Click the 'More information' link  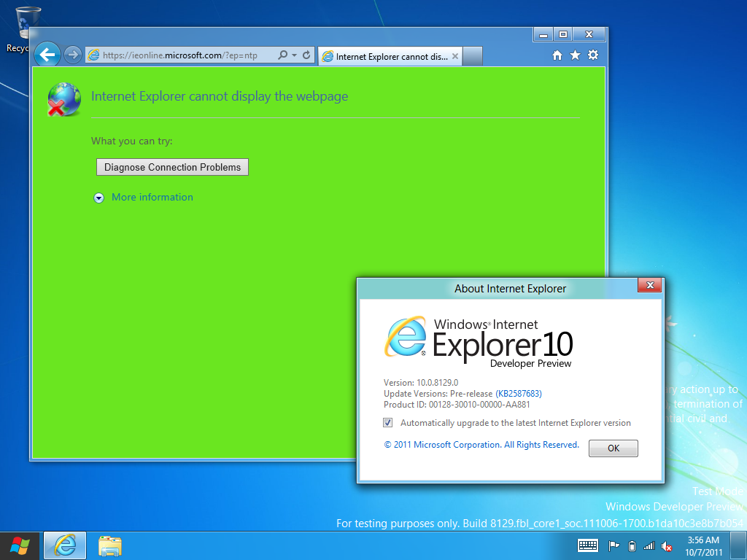[152, 197]
